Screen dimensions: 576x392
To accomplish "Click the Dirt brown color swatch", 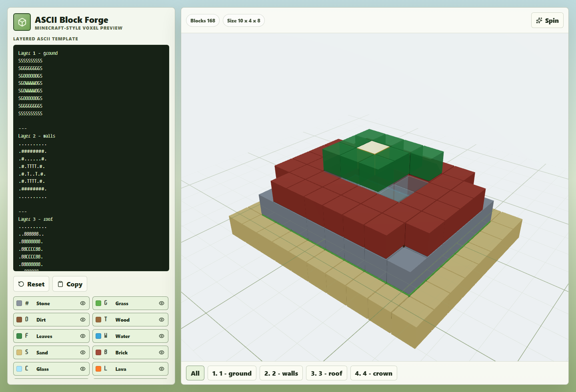I will tap(19, 320).
